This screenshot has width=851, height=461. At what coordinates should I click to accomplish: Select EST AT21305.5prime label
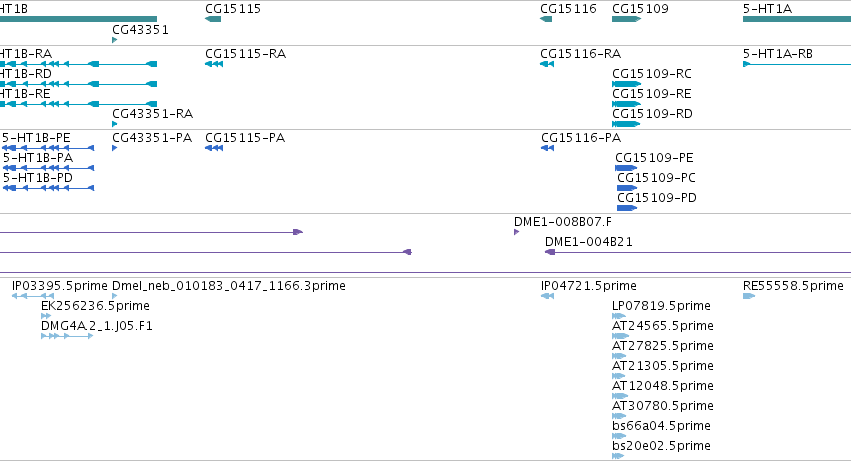[663, 367]
